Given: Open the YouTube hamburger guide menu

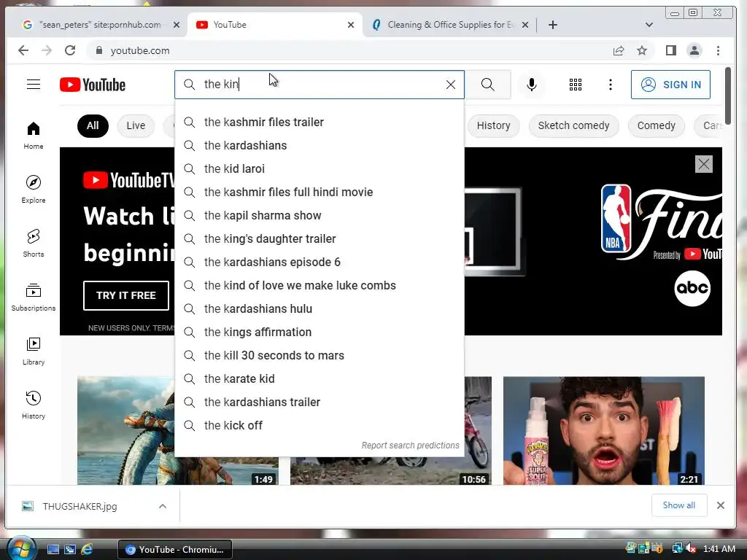Looking at the screenshot, I should (x=34, y=85).
